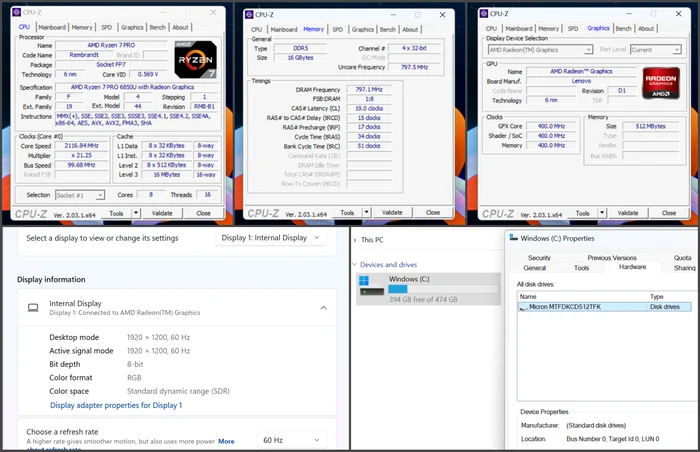This screenshot has height=452, width=700.
Task: Click CPU-Z app icon in left window title
Action: click(x=17, y=13)
